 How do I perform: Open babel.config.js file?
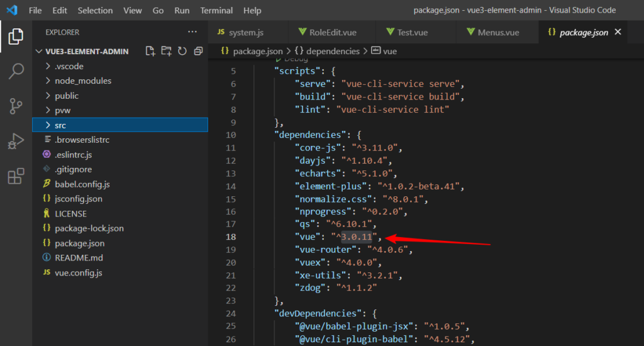(x=120, y=184)
